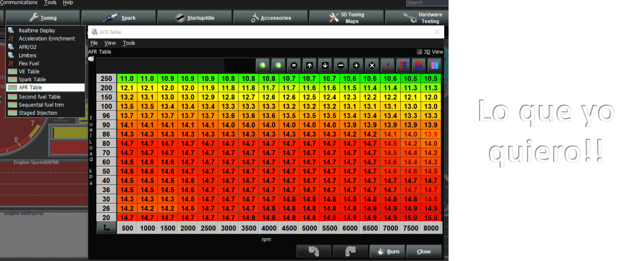Viewport: 644px width, 261px height.
Task: Click the Spark Table thumbnail icon
Action: point(12,80)
